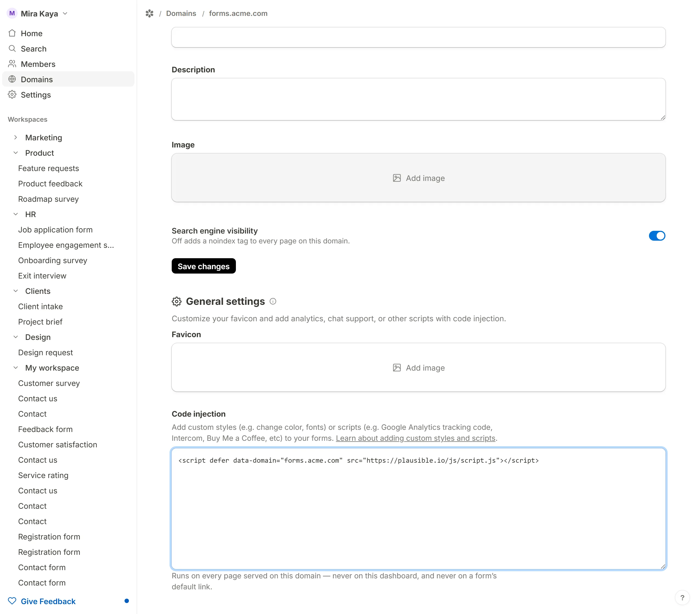Click the Save changes button
This screenshot has width=700, height=614.
coord(204,266)
